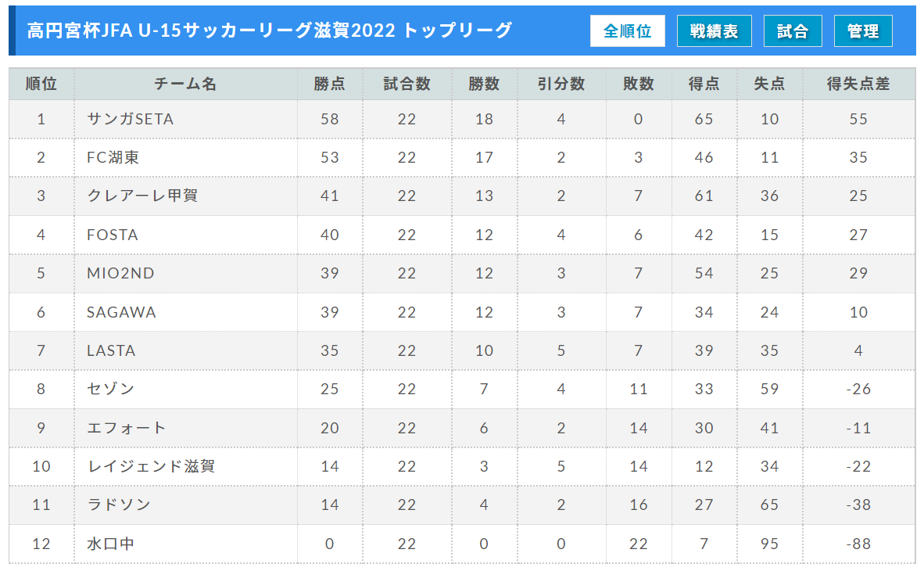Click the 勝点 column header
Viewport: 924px width, 571px height.
[x=329, y=84]
